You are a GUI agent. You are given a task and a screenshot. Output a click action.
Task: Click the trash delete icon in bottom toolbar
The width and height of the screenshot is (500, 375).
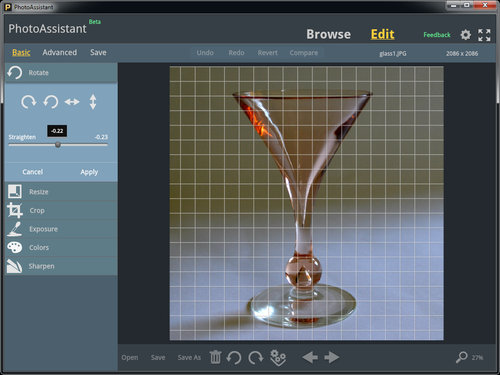point(215,357)
